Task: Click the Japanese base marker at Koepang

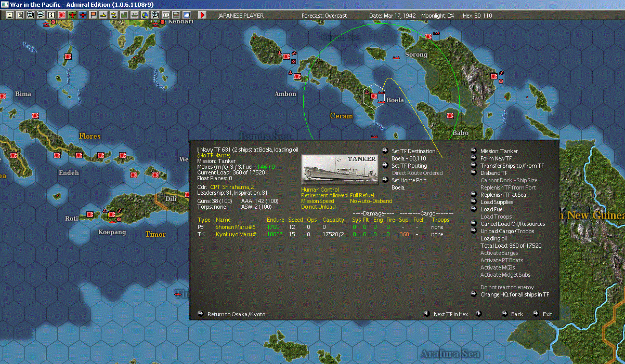Action: click(111, 214)
